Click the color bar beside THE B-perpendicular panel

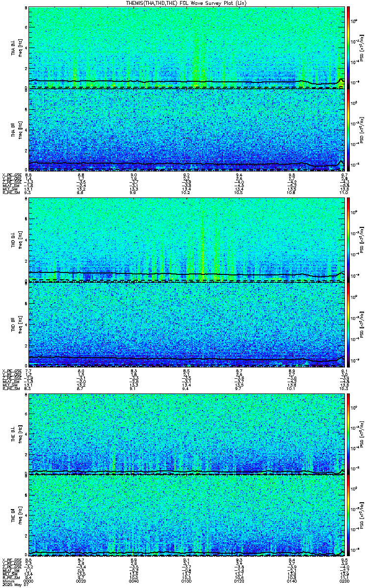point(348,434)
